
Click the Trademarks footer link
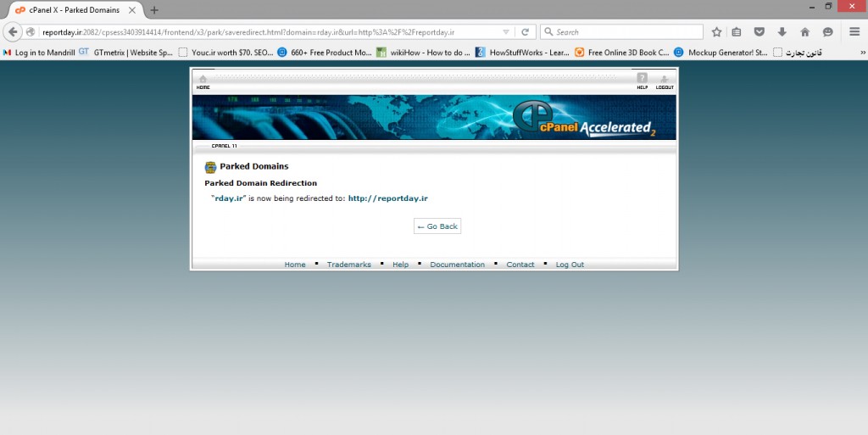click(x=348, y=265)
